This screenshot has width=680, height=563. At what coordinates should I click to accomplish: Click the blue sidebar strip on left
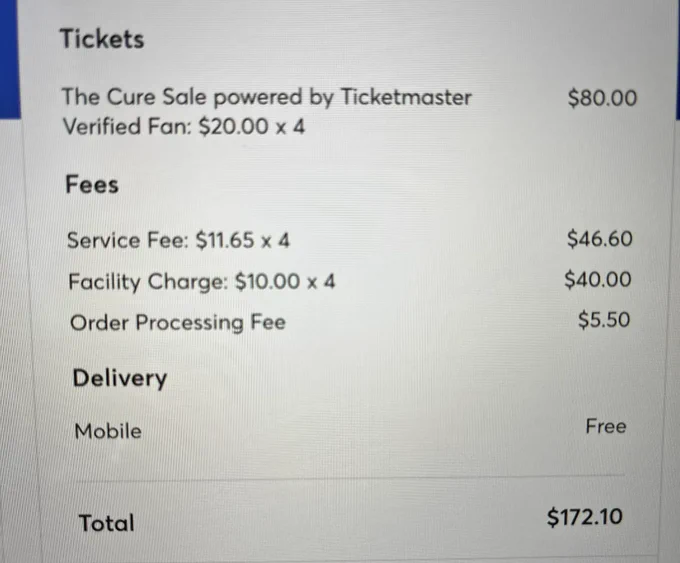point(10,59)
